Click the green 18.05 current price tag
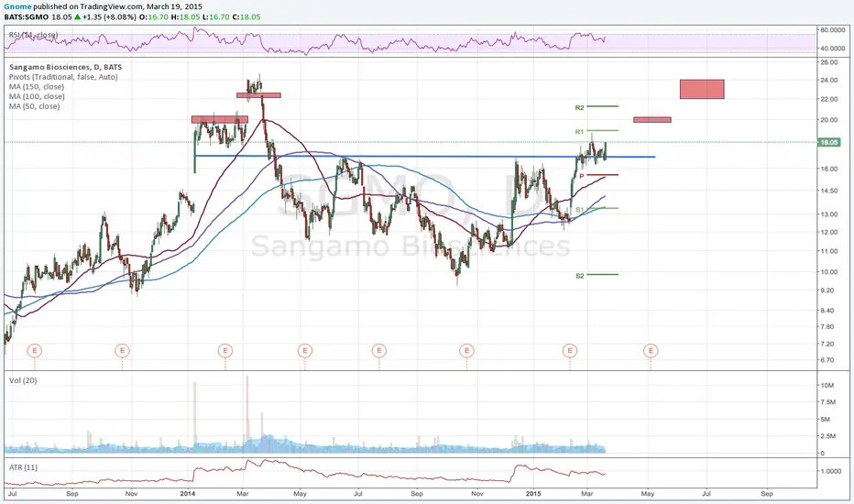 (x=828, y=142)
